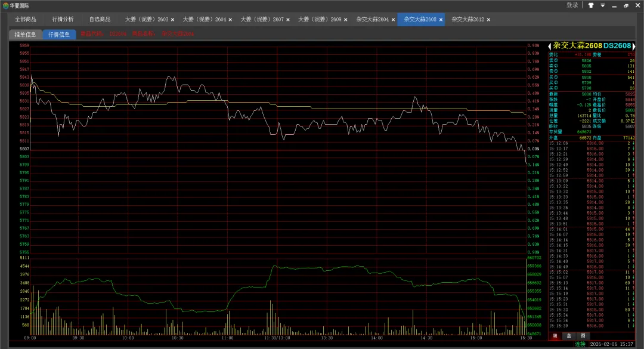
Task: Open the title bar dropdown menu arrow
Action: (x=602, y=5)
